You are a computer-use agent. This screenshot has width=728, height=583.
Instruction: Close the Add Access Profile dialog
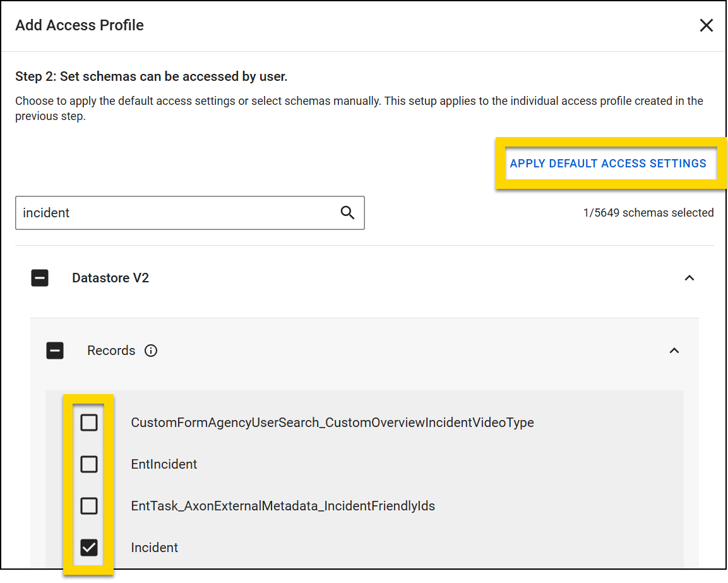(x=706, y=25)
